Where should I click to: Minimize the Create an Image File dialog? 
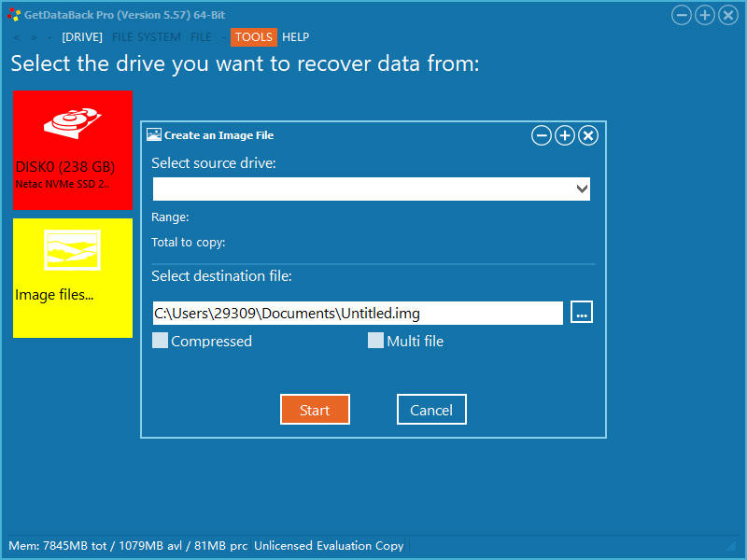tap(542, 136)
